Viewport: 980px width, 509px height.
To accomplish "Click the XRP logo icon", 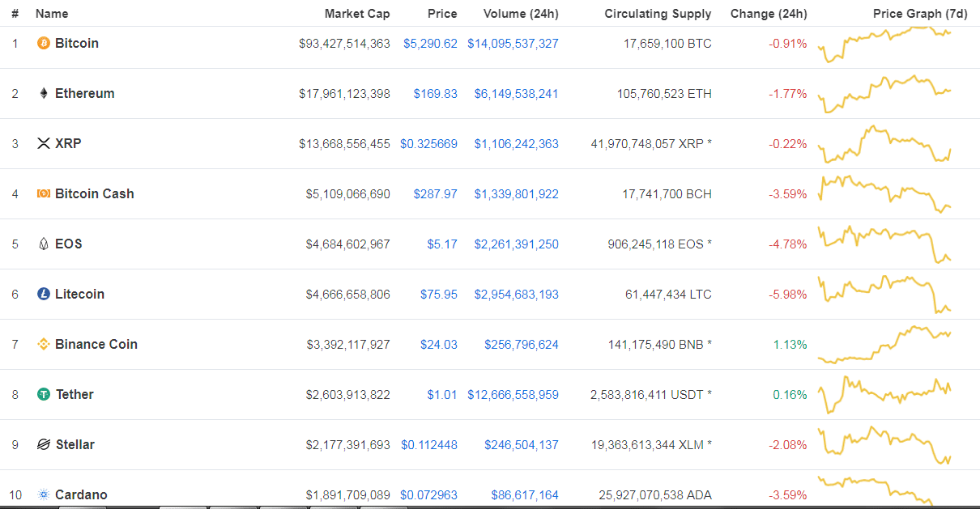I will [x=44, y=143].
